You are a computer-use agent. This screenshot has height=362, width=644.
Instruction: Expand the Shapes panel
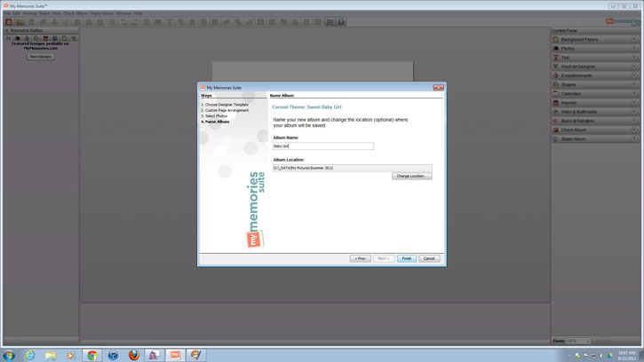(x=595, y=84)
